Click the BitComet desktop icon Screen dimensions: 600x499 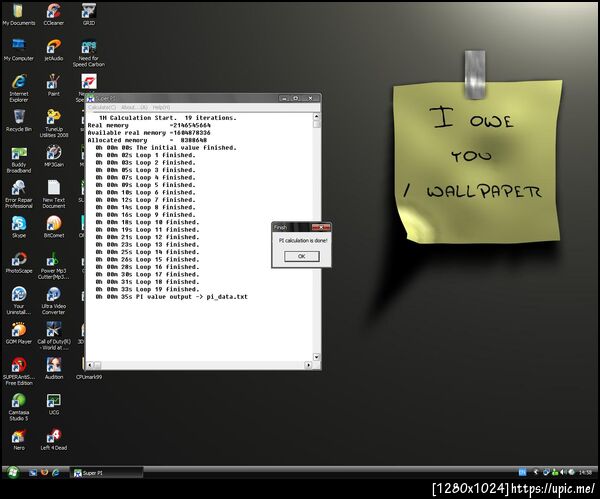[x=54, y=227]
